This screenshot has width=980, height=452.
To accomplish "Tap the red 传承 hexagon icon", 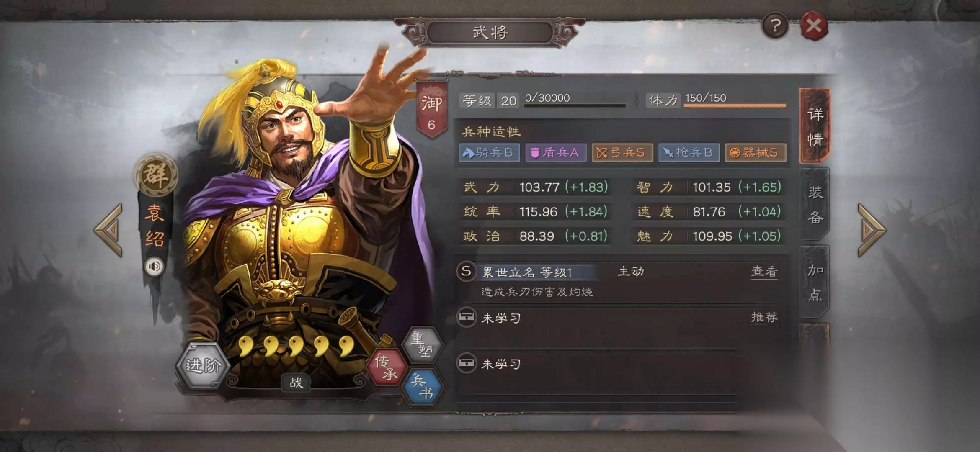I will (386, 367).
